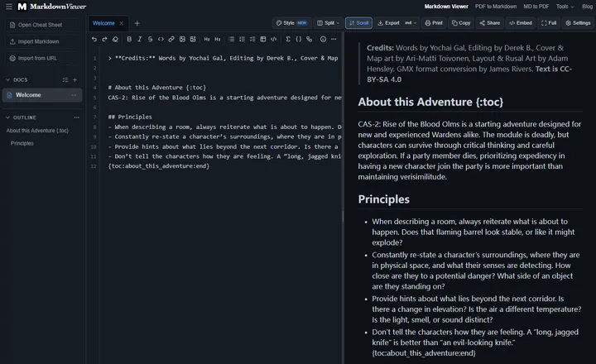Open Outline section options menu

(x=76, y=117)
